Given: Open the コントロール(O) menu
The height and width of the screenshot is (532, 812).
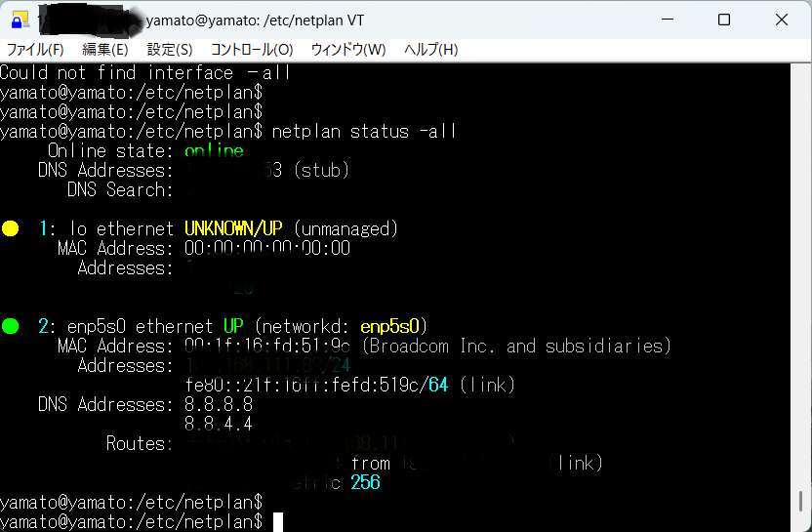Looking at the screenshot, I should [252, 50].
